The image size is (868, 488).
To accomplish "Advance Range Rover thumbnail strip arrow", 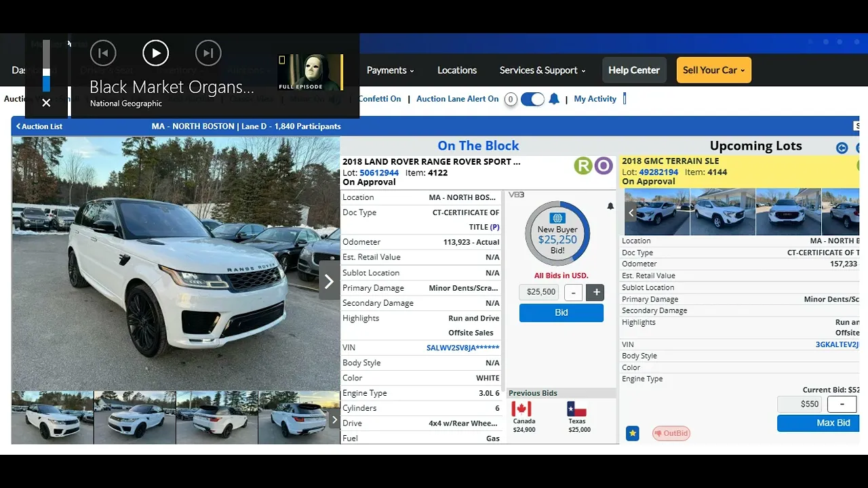I will coord(334,420).
